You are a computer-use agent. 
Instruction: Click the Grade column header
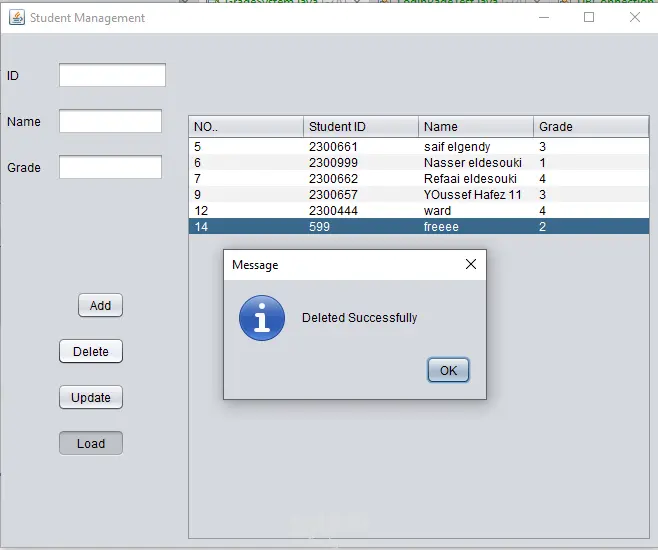click(x=591, y=127)
